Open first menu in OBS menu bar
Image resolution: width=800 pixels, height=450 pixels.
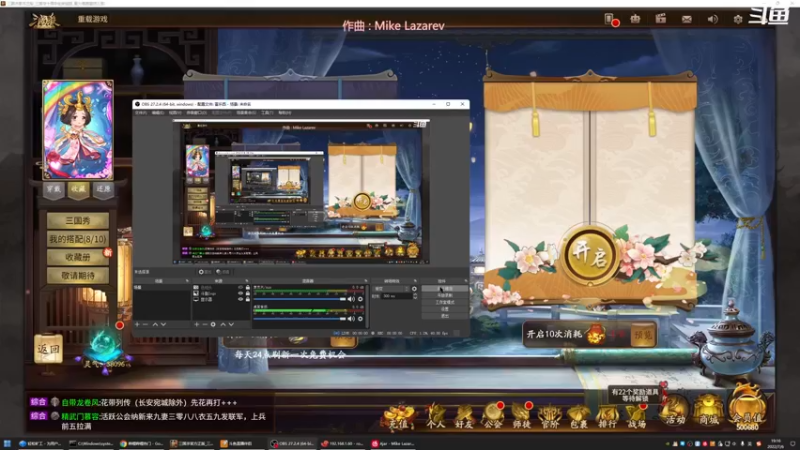pos(141,113)
